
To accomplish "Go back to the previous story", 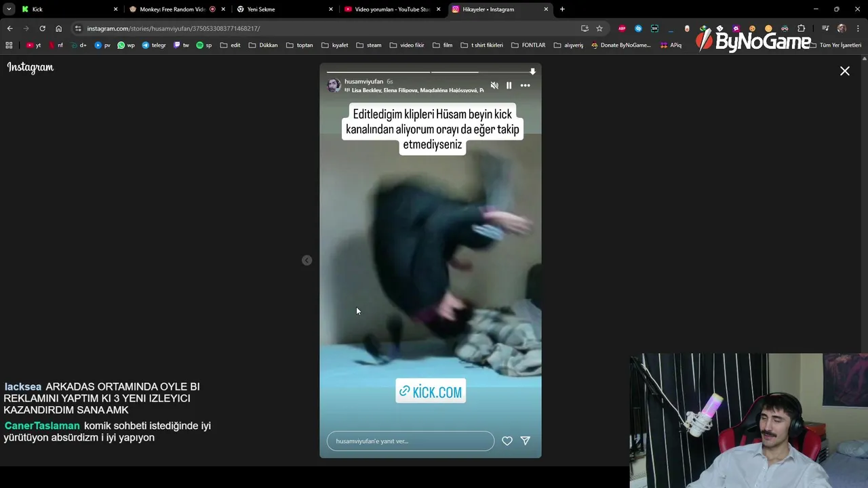I will pos(307,260).
